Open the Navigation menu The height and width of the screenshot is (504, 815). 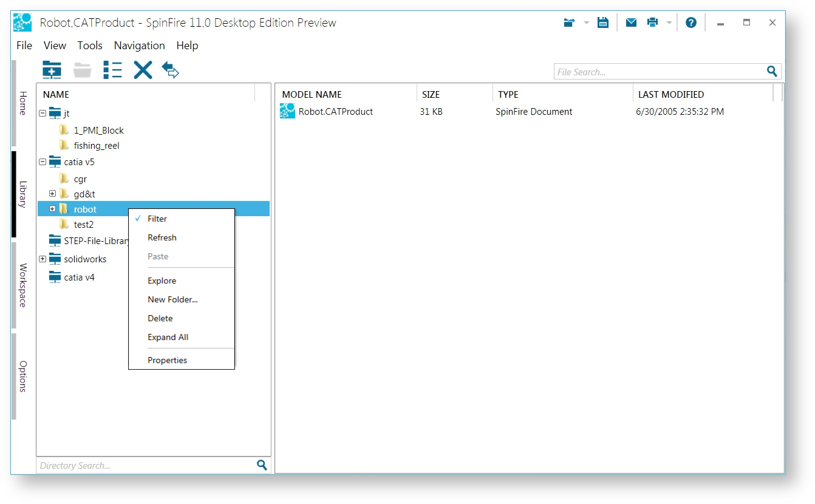click(x=140, y=46)
